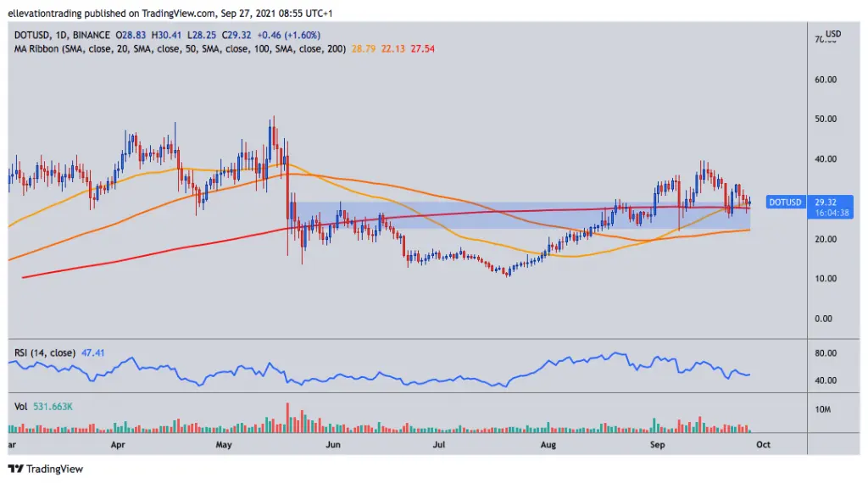The width and height of the screenshot is (868, 483).
Task: Click the 50.00 price axis label
Action: pyautogui.click(x=826, y=119)
